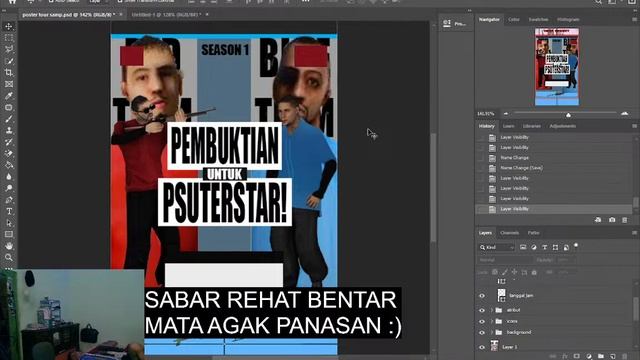Expand the atribut group
The image size is (640, 360).
(492, 310)
